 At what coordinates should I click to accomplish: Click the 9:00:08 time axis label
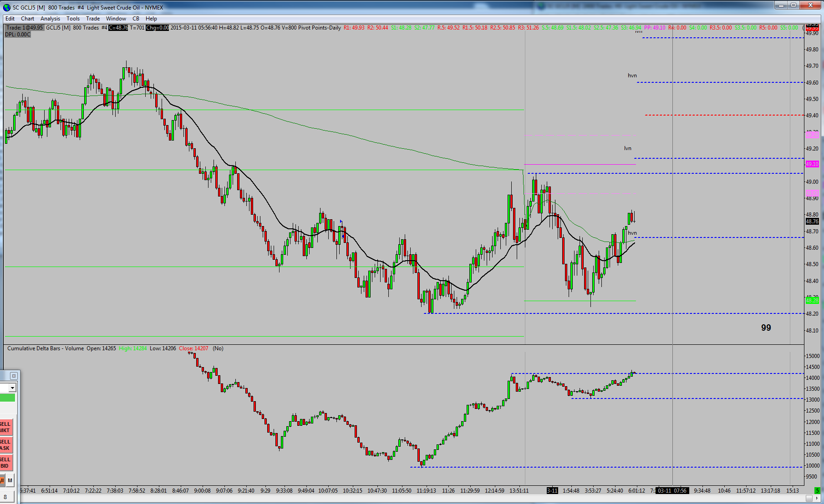pyautogui.click(x=202, y=491)
